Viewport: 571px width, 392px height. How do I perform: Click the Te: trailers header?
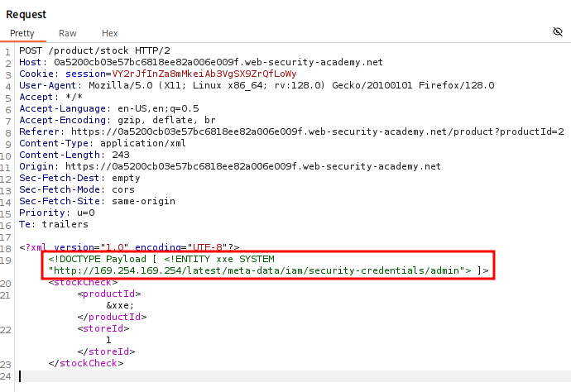click(54, 225)
